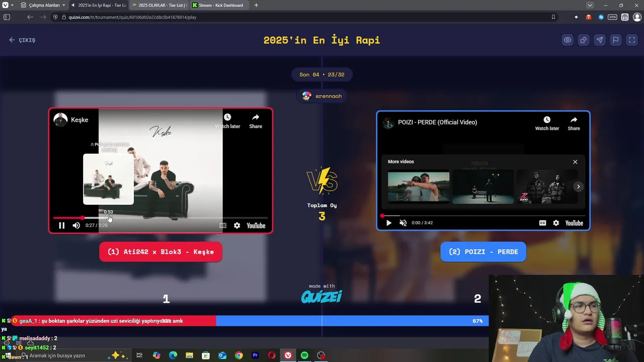
Task: Click the Keşke channel avatar
Action: [x=60, y=120]
